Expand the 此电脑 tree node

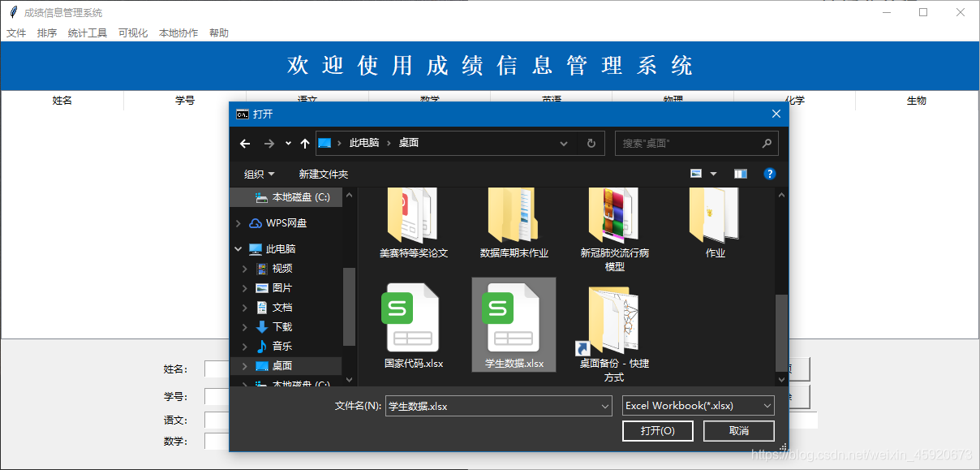point(238,249)
